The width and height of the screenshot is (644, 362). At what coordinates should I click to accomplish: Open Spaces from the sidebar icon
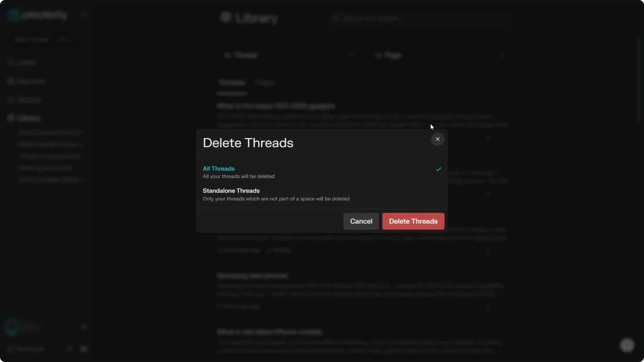11,100
